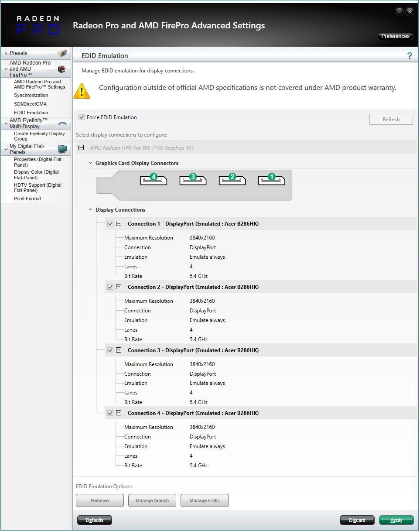Select Connection 2 - DisplayPort header row
420x531 pixels.
click(261, 287)
